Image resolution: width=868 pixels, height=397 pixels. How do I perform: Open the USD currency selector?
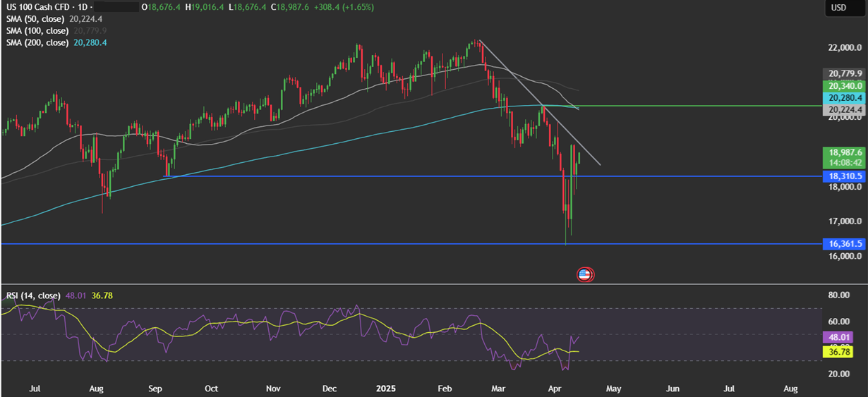point(838,7)
